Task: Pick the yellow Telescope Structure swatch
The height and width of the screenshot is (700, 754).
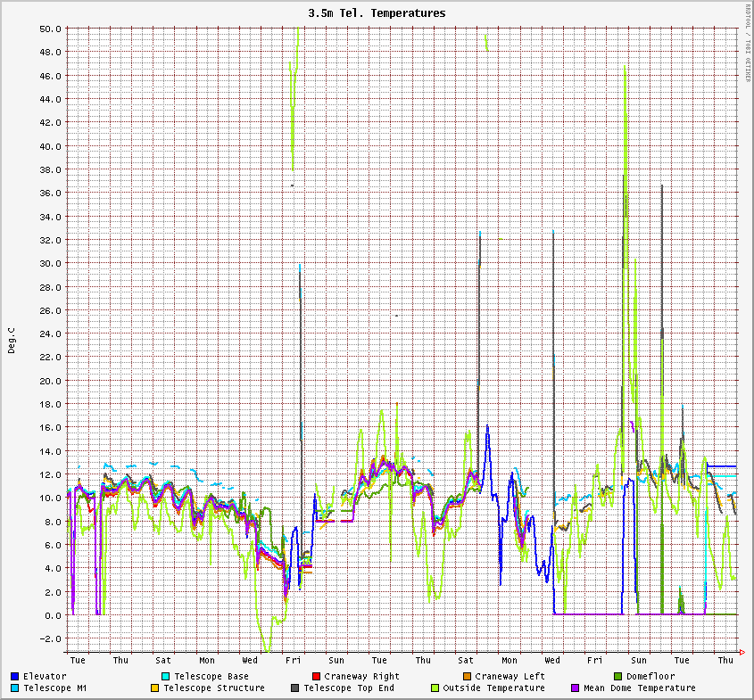Action: pyautogui.click(x=154, y=688)
